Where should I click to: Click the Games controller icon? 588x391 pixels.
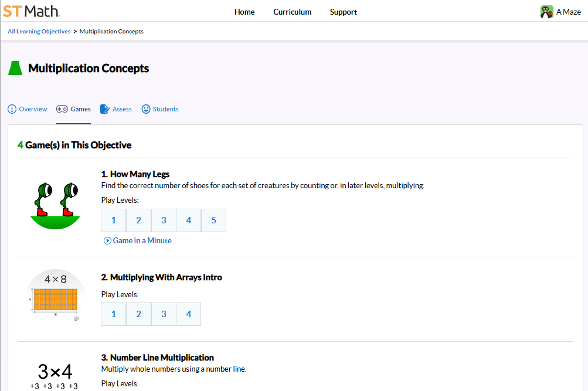click(x=62, y=109)
